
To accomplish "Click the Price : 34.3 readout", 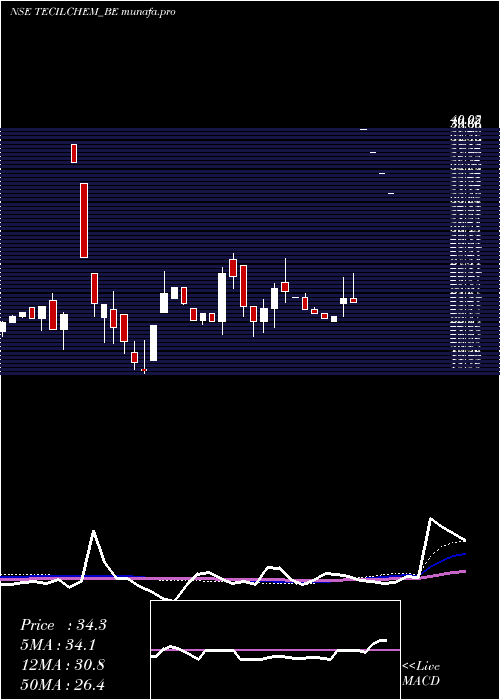I will tap(63, 625).
